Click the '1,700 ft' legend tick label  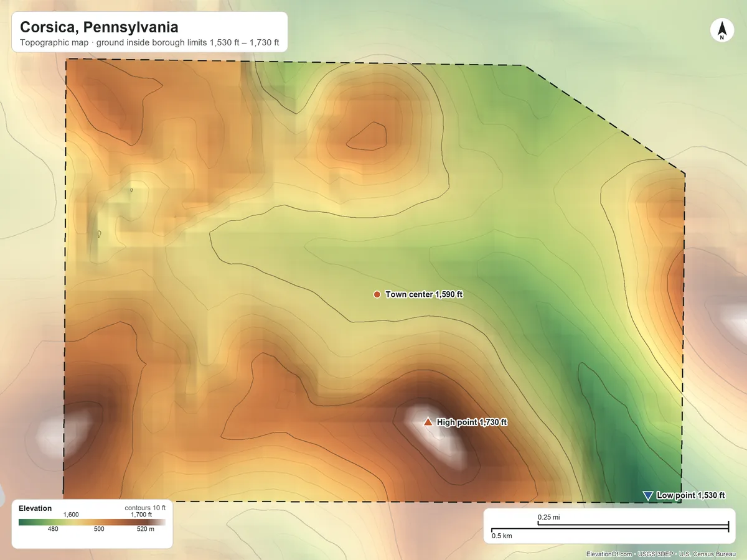pos(141,515)
